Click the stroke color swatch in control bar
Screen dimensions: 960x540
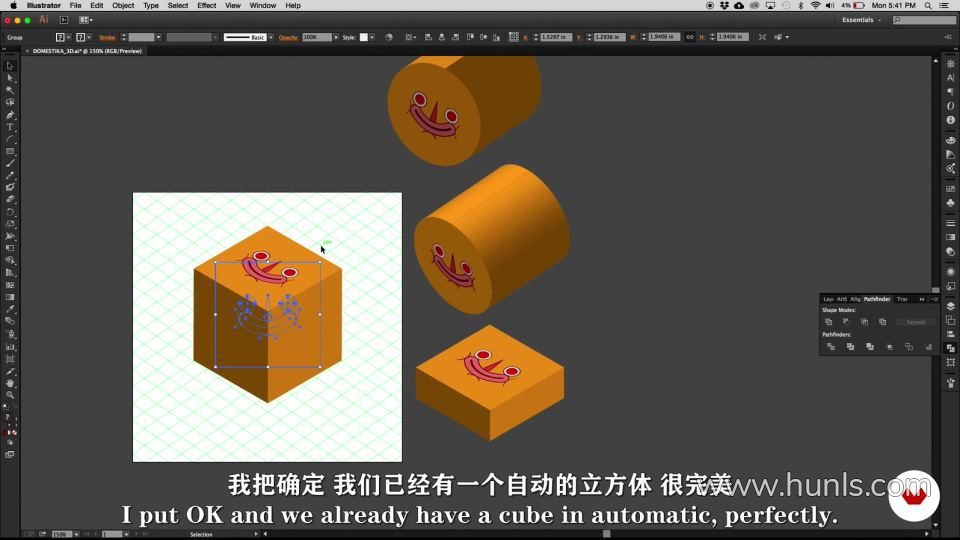80,37
